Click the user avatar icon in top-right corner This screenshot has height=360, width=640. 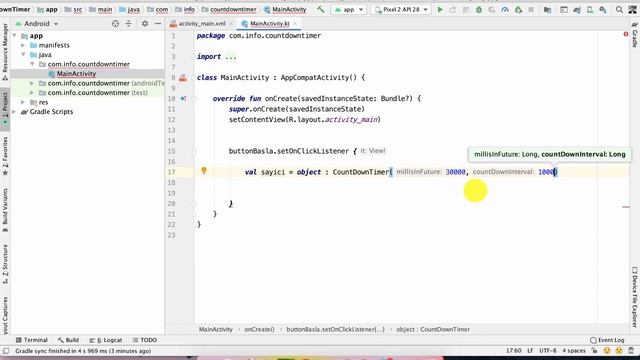633,9
